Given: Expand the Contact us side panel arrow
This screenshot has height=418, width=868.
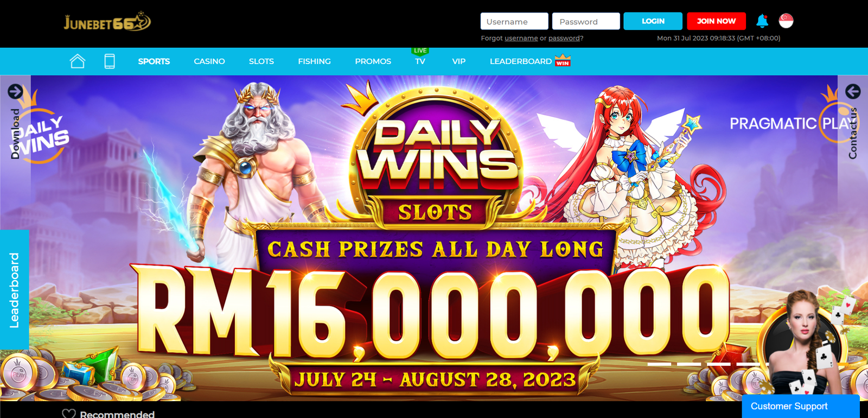Looking at the screenshot, I should pos(853,91).
